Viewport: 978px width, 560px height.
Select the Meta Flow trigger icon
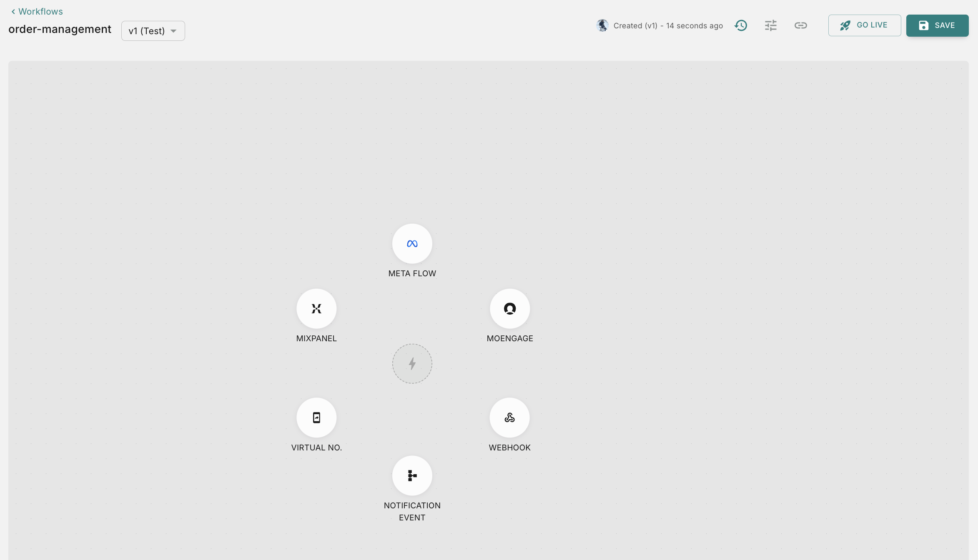[412, 244]
